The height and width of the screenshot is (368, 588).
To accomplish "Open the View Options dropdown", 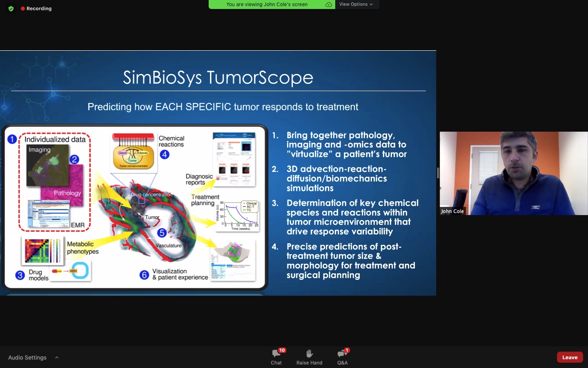I will (356, 4).
